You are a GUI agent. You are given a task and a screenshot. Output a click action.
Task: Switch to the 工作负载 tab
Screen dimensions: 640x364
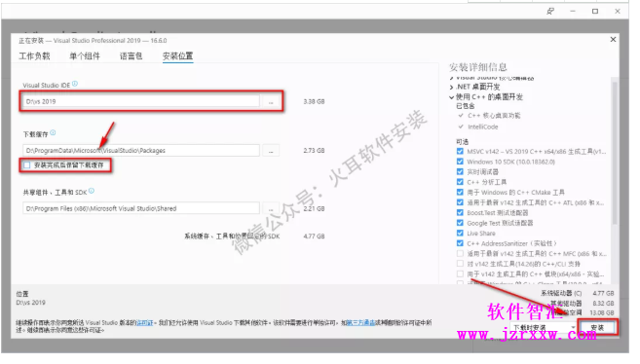point(34,55)
